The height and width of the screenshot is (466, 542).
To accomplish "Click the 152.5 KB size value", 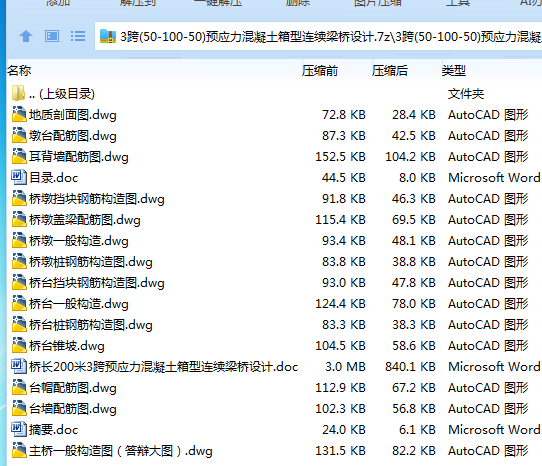I will pos(340,157).
